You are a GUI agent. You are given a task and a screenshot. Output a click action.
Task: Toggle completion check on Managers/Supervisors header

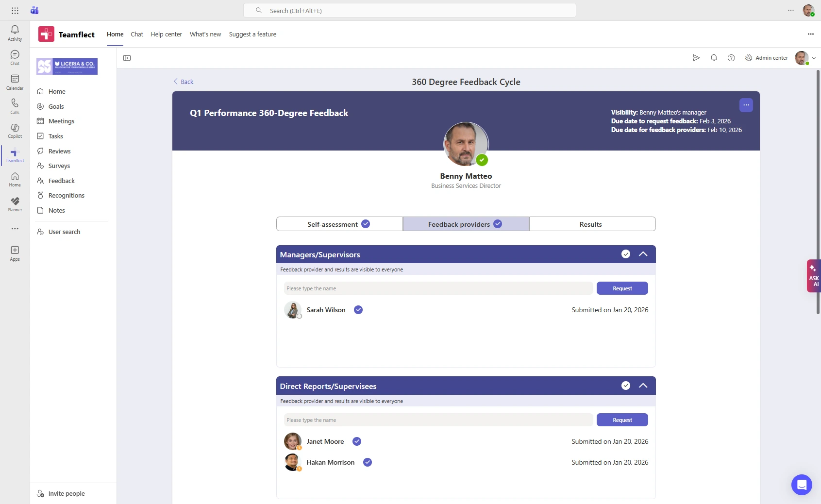click(x=625, y=254)
